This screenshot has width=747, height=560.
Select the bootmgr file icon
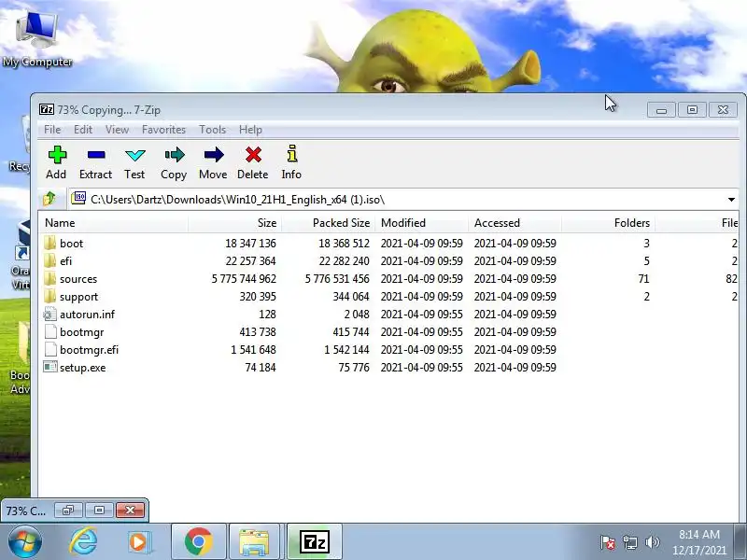tap(50, 332)
